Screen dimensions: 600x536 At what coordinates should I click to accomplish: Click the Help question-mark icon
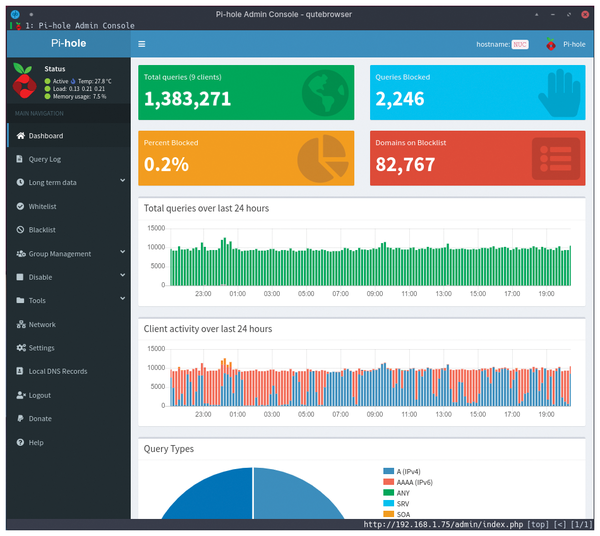tap(20, 442)
